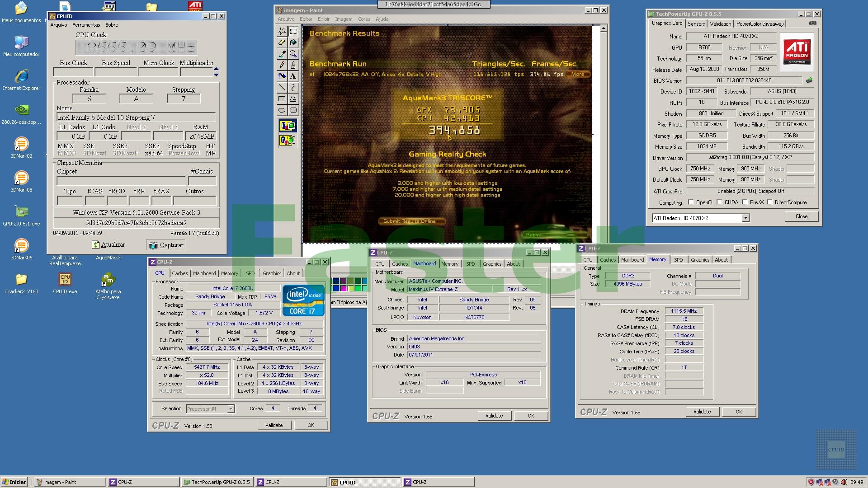Switch to Validation tab in GPU-Z
868x488 pixels.
(x=720, y=24)
